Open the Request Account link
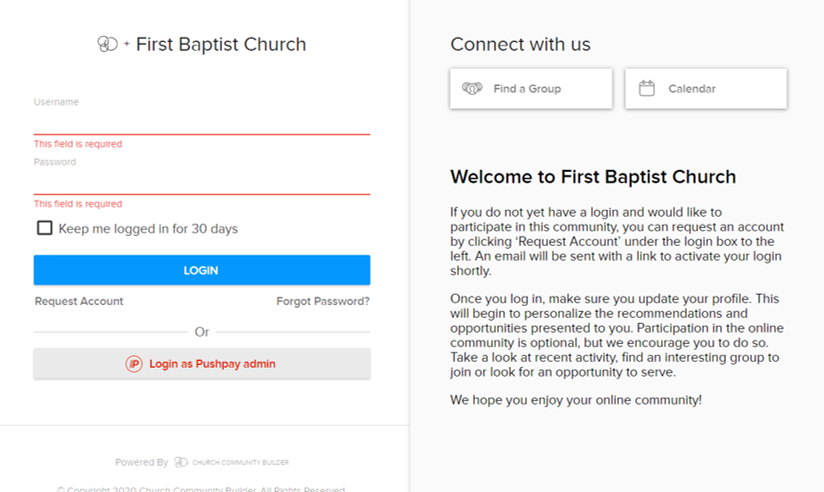The height and width of the screenshot is (492, 824). pyautogui.click(x=79, y=301)
